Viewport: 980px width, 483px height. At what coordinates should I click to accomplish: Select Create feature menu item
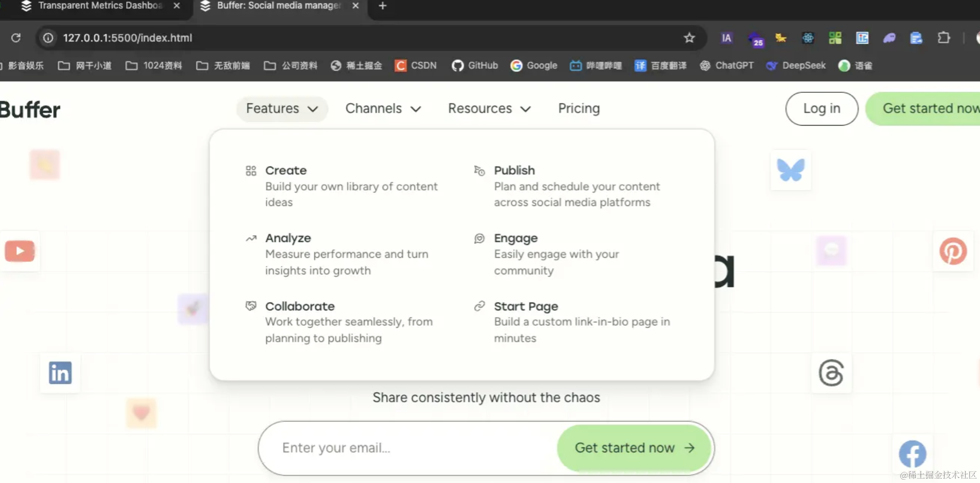tap(342, 186)
